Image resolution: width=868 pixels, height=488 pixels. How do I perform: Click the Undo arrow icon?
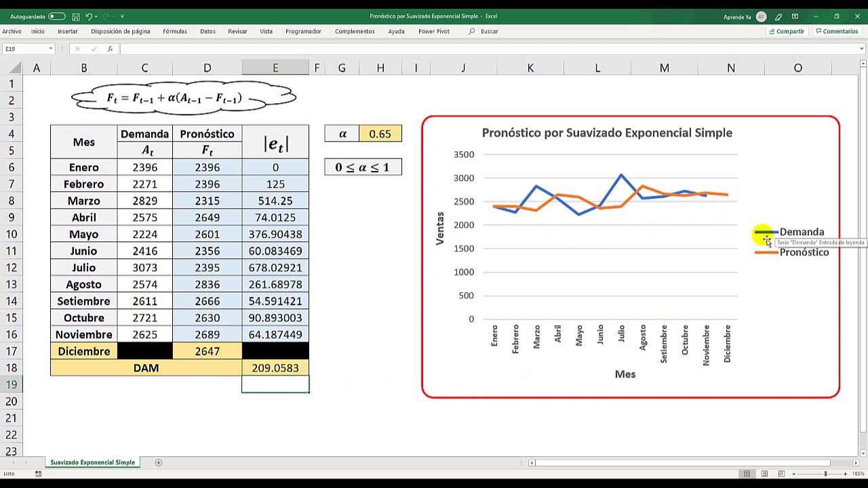click(88, 16)
